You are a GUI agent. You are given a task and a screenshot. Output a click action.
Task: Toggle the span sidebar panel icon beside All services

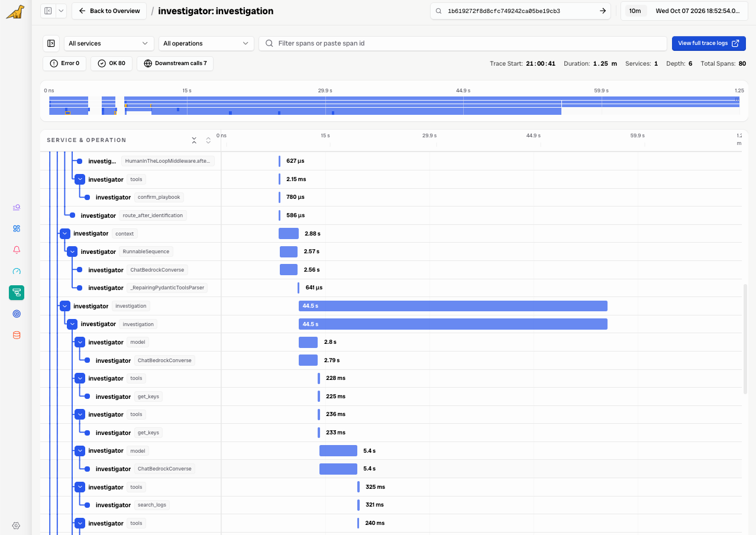51,43
